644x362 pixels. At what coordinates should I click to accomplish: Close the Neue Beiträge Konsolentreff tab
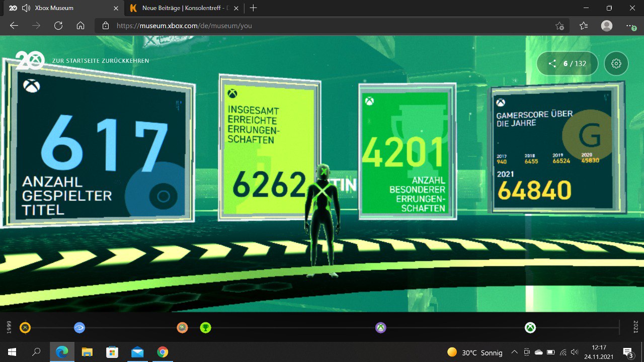point(236,8)
